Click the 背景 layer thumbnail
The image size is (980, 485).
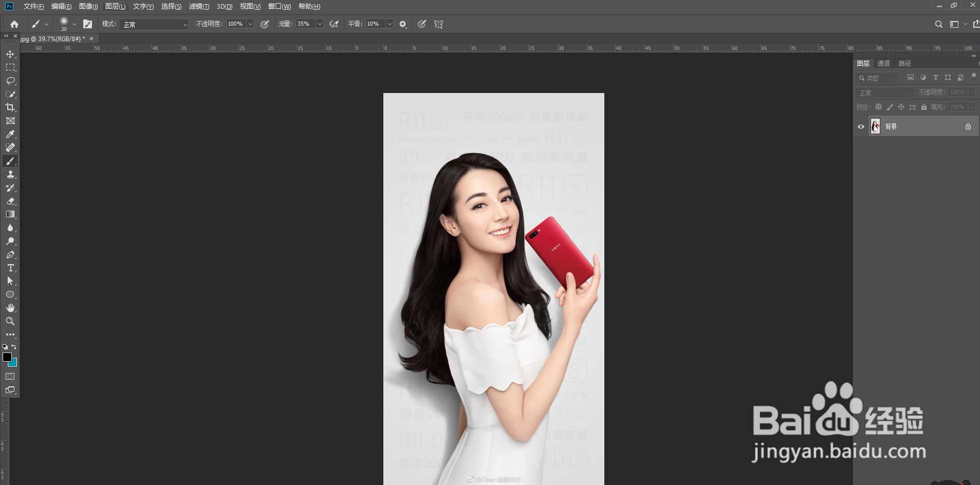pos(875,126)
